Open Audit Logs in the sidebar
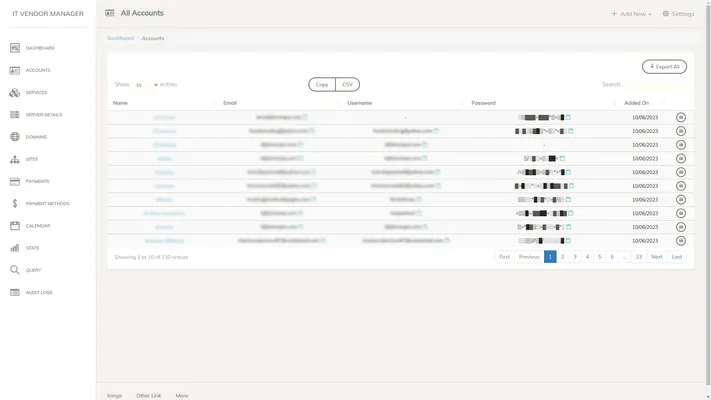The width and height of the screenshot is (711, 400). [x=15, y=292]
